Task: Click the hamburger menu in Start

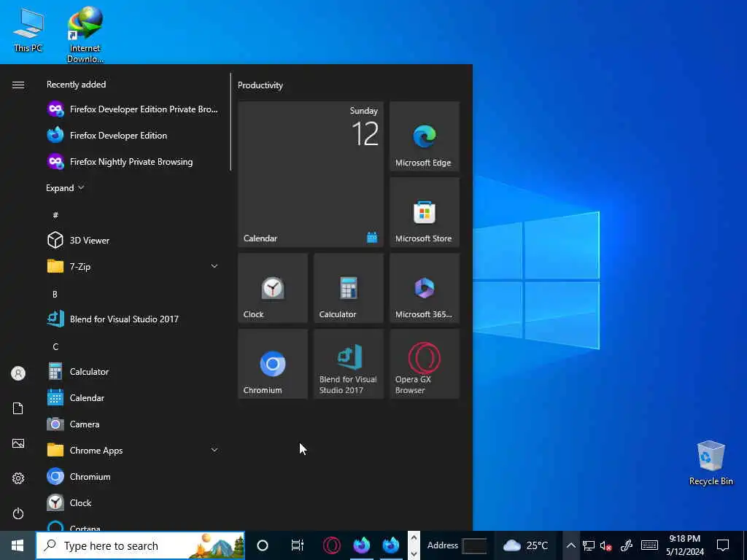Action: coord(18,85)
